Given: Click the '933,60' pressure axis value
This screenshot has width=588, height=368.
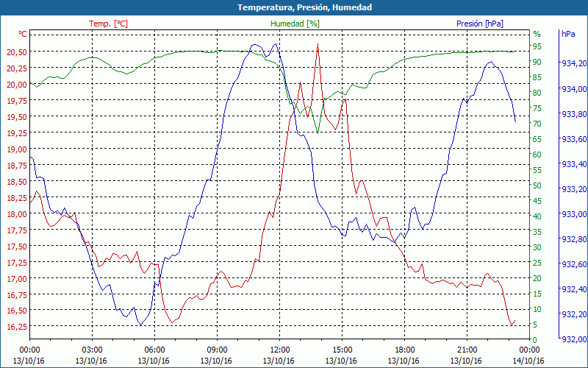Looking at the screenshot, I should (574, 139).
